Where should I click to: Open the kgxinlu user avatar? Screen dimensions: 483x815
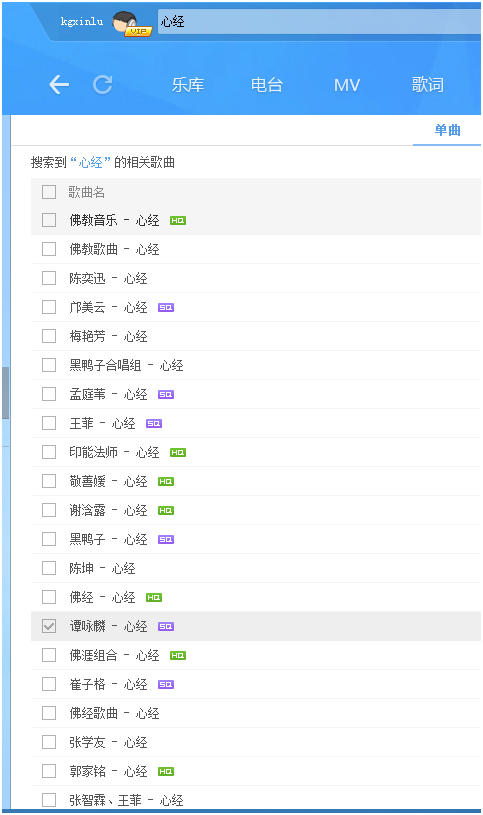tap(125, 22)
